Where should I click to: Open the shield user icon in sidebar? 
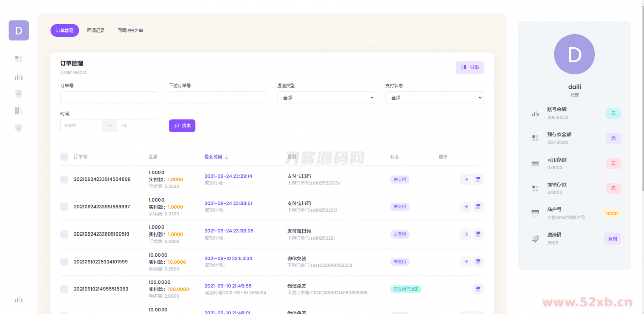click(19, 128)
